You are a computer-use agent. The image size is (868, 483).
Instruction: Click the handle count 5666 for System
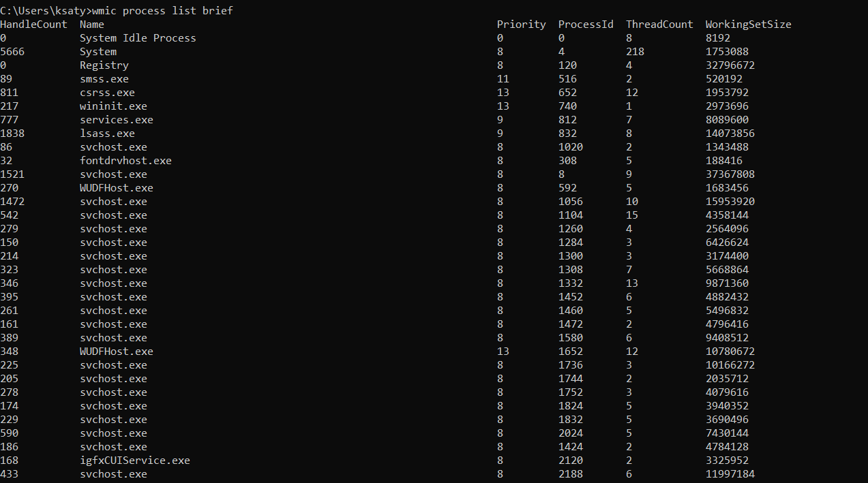pyautogui.click(x=12, y=52)
